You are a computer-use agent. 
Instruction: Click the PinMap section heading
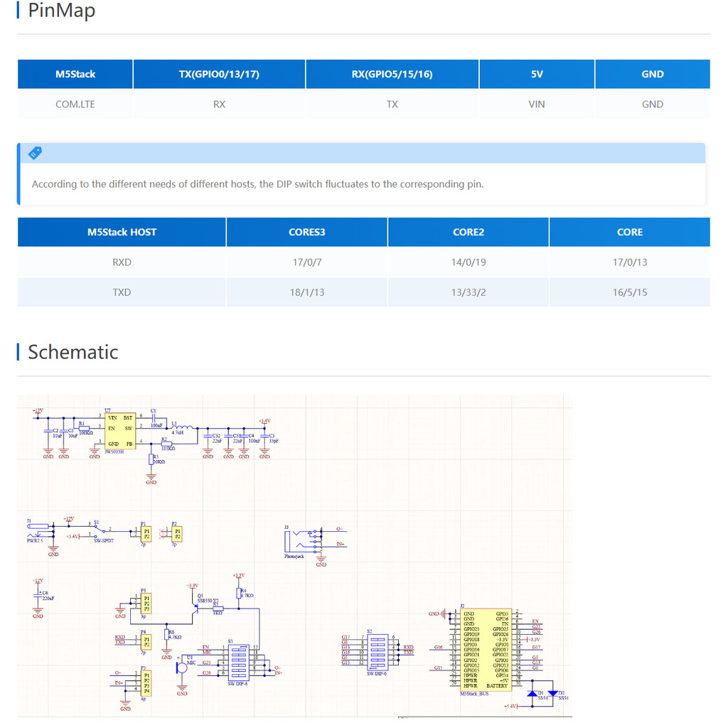coord(61,11)
